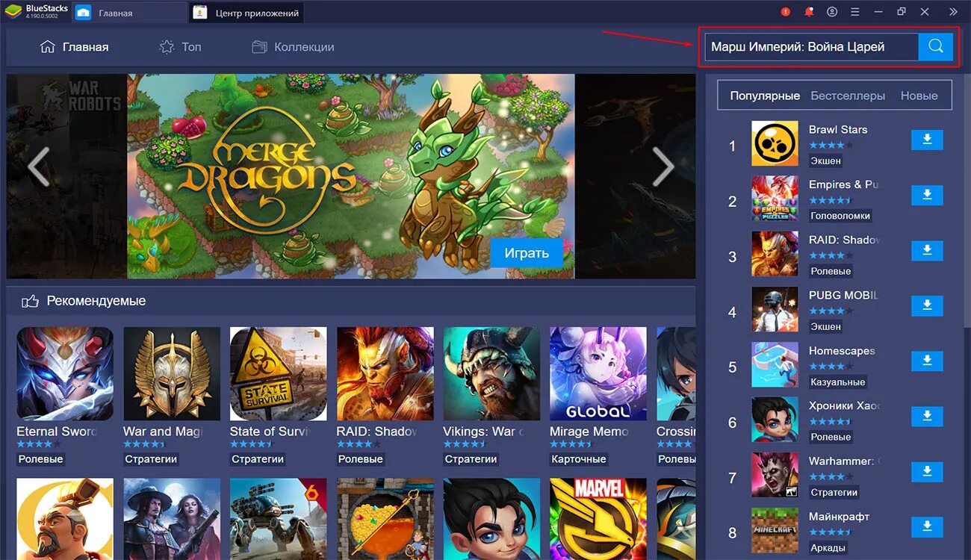
Task: Click the search magnifier button
Action: click(x=936, y=46)
